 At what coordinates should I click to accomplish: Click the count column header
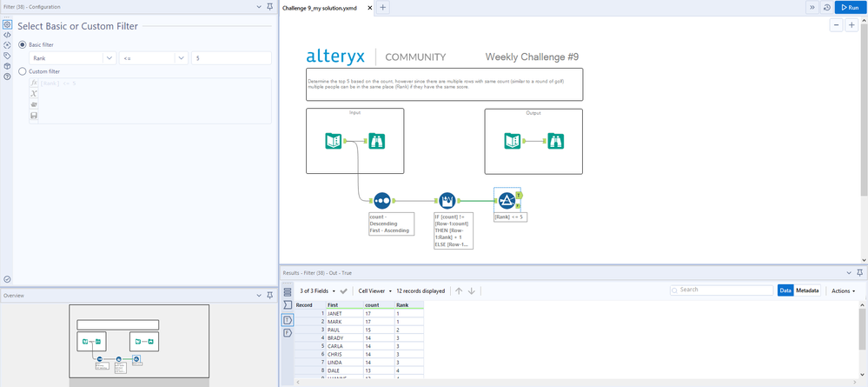click(x=379, y=305)
